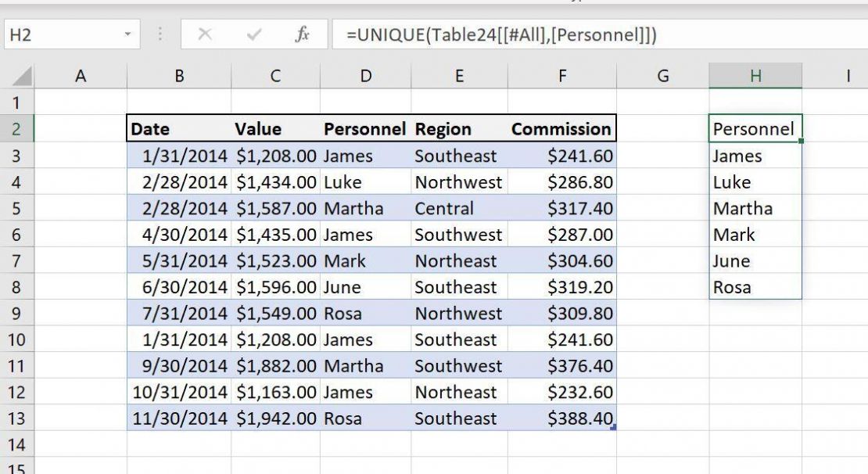
Task: Select the cell showing $388.40
Action: [561, 418]
